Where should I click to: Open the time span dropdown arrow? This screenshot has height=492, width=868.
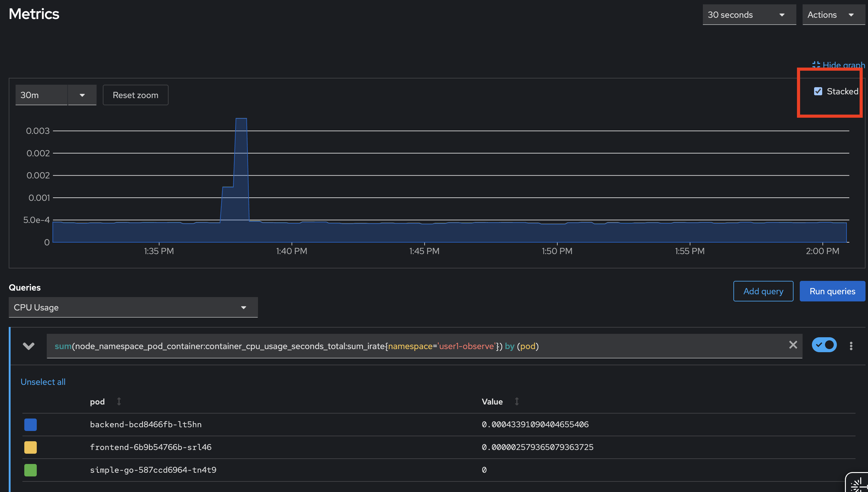(82, 95)
